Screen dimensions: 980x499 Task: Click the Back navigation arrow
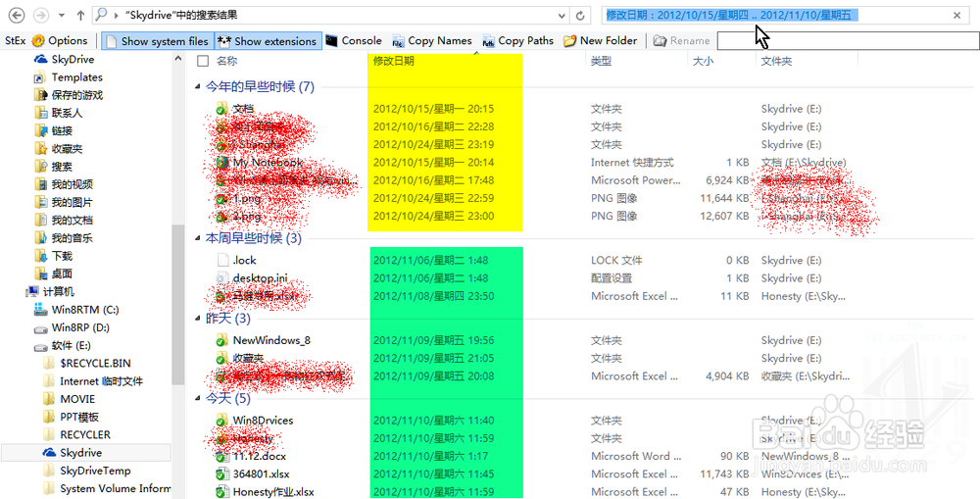click(17, 15)
